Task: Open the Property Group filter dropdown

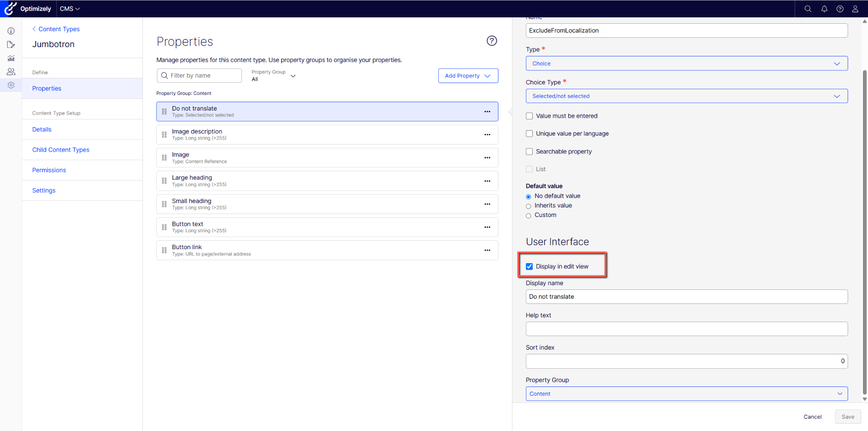Action: 273,75
